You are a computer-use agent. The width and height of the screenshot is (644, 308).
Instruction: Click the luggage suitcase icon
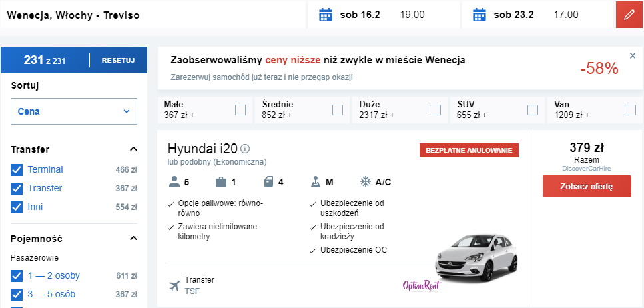(221, 182)
